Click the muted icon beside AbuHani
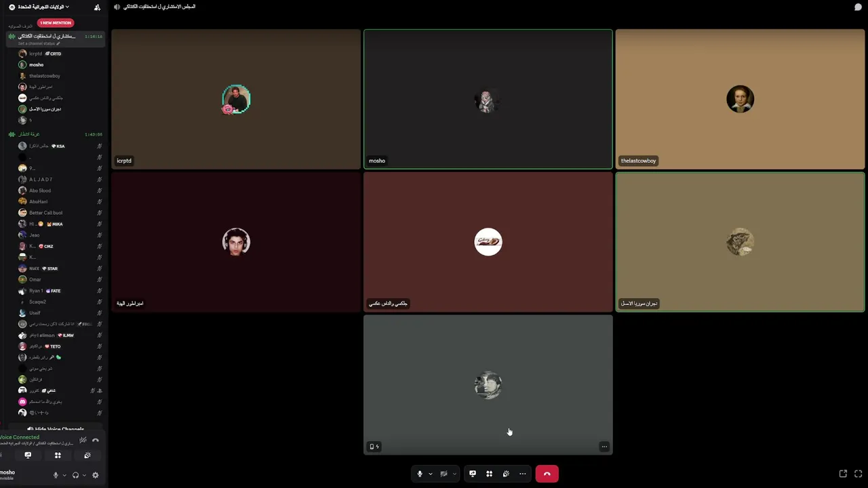This screenshot has height=488, width=868. coord(99,201)
